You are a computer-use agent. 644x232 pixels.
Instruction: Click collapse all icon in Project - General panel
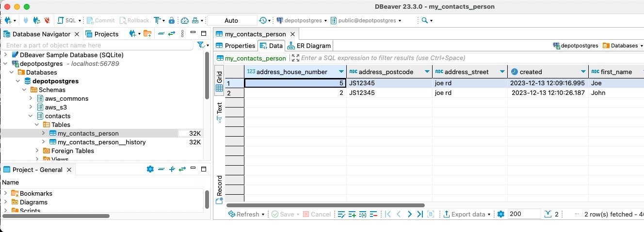click(161, 169)
